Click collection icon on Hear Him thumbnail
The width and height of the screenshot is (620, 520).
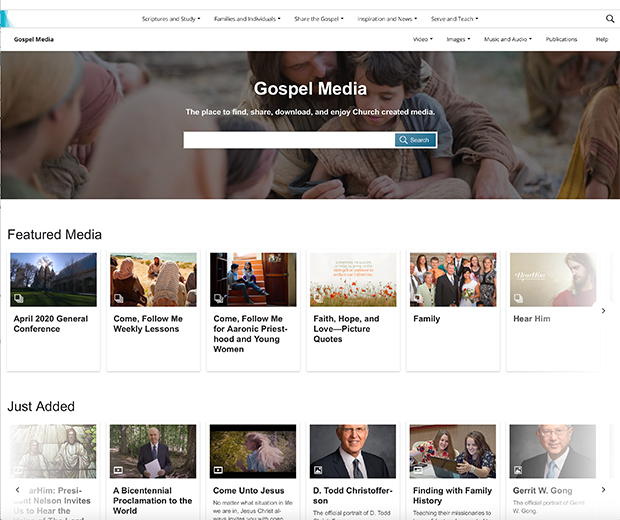[518, 298]
